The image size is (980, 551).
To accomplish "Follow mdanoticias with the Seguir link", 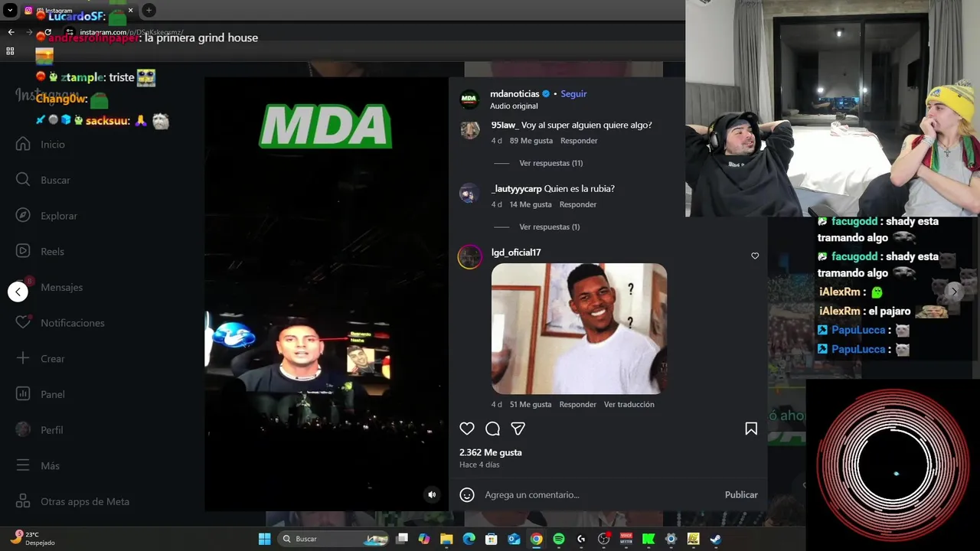I will tap(573, 93).
